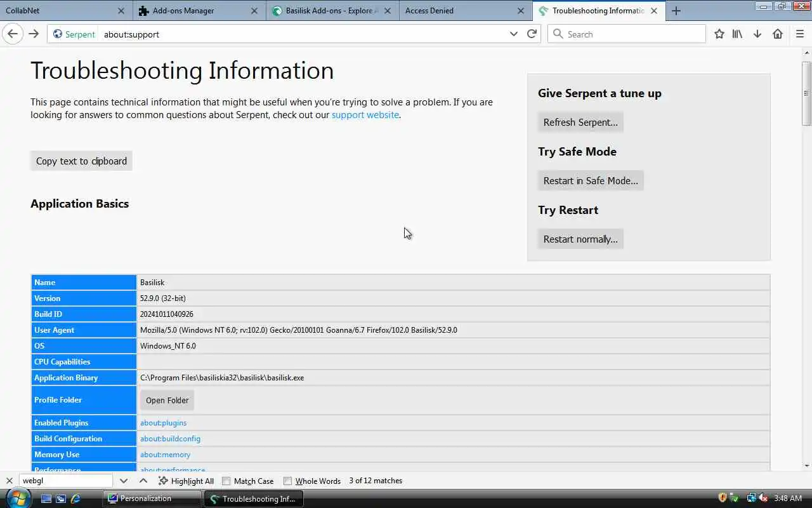
Task: Click the magnifier icon in the search box
Action: pyautogui.click(x=558, y=34)
